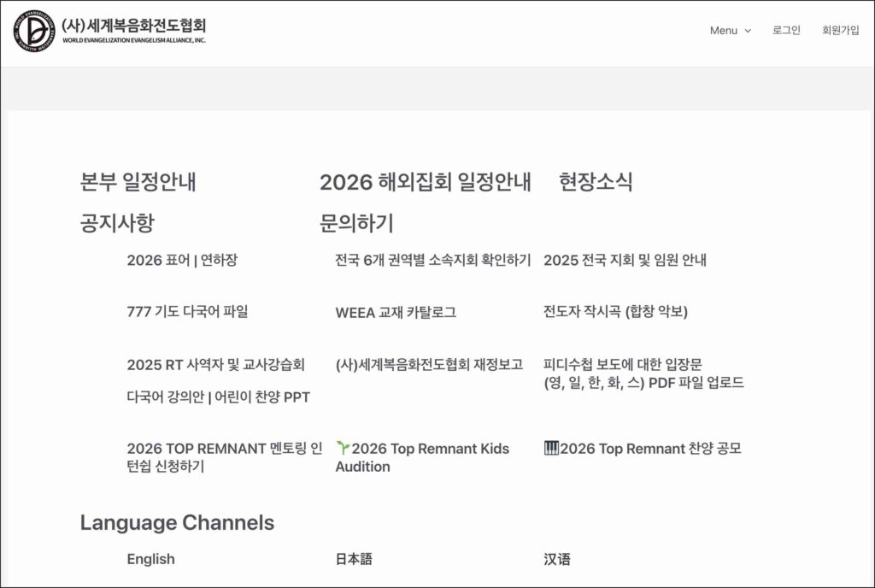This screenshot has height=588, width=875.
Task: Go to 회원가입 sign-up page
Action: pos(840,30)
